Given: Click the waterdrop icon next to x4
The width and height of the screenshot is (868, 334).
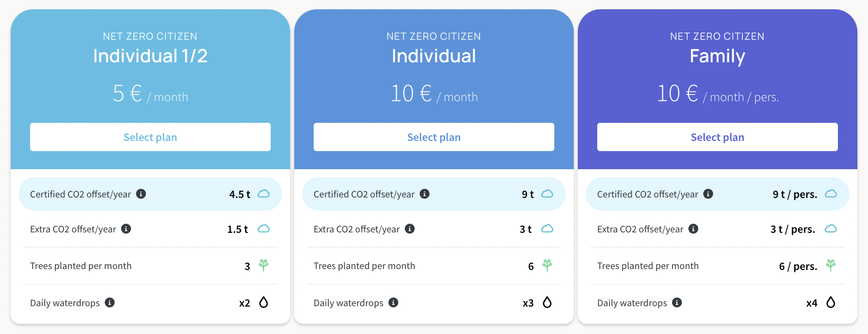Looking at the screenshot, I should pyautogui.click(x=831, y=302).
